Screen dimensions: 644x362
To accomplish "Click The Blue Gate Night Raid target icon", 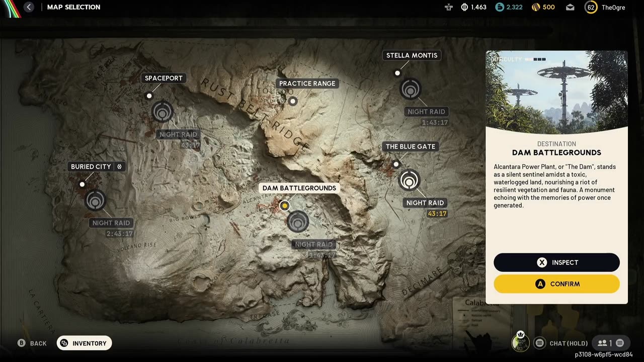I will coord(410,180).
